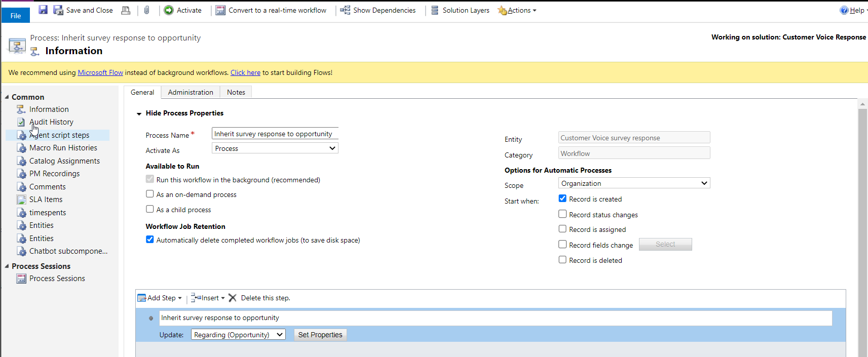Screen dimensions: 868x357
Task: Click the Actions star icon
Action: click(x=502, y=10)
